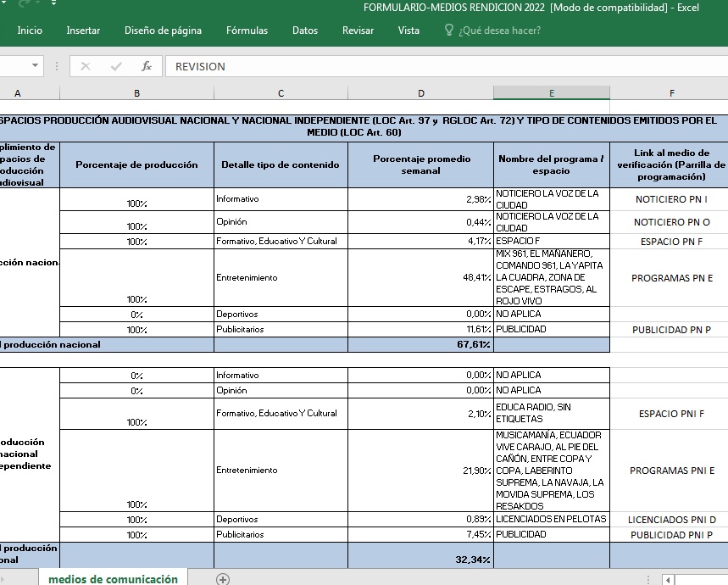Viewport: 728px width, 585px height.
Task: Click the Insert Function fx icon
Action: coord(147,66)
